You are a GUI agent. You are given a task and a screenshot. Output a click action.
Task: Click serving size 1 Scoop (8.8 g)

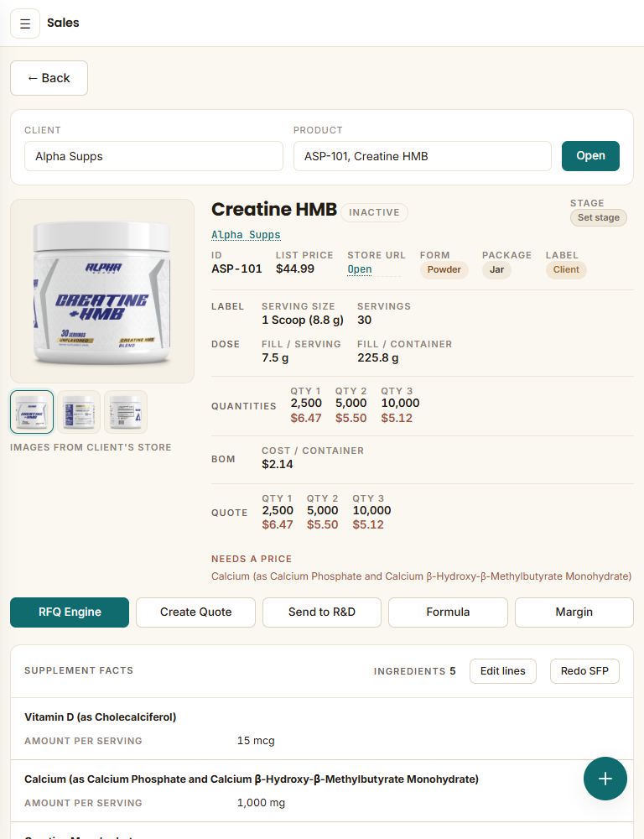pyautogui.click(x=303, y=320)
